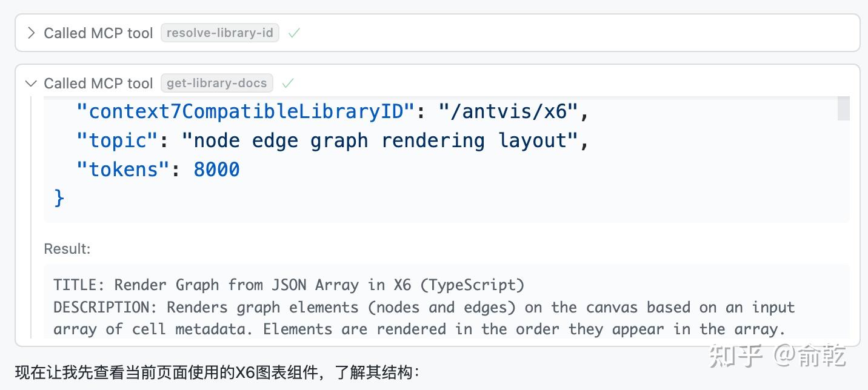Click the "tokens" key in the JSON
Image resolution: width=868 pixels, height=390 pixels.
(x=123, y=169)
